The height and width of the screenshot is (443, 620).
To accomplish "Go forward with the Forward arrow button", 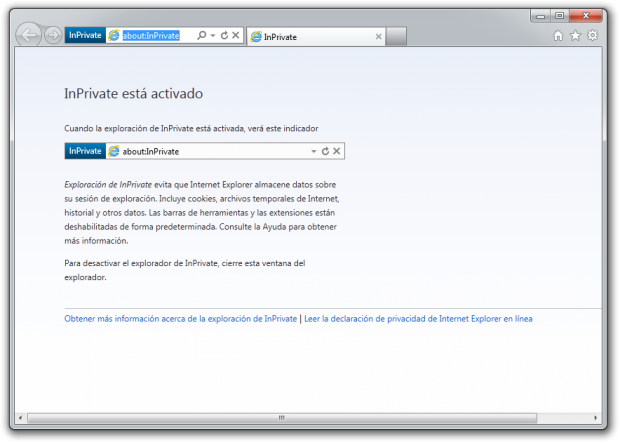I will click(x=53, y=35).
